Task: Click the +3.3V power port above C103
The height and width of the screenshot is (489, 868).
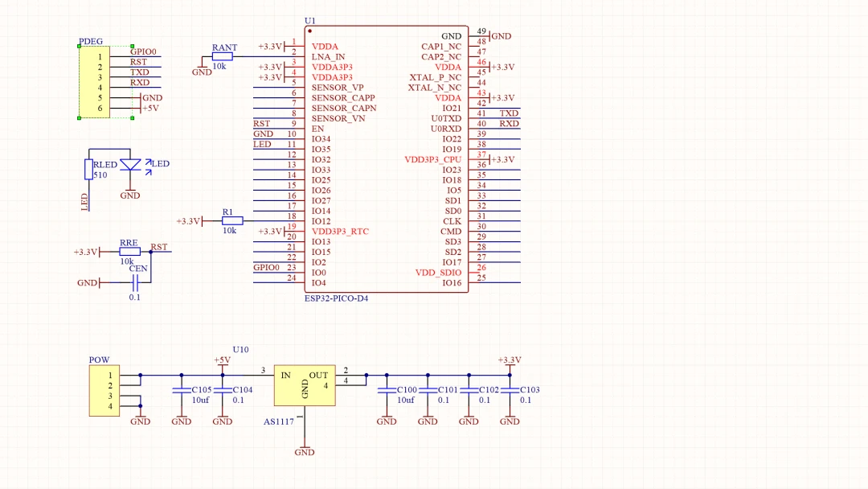Action: pyautogui.click(x=510, y=361)
